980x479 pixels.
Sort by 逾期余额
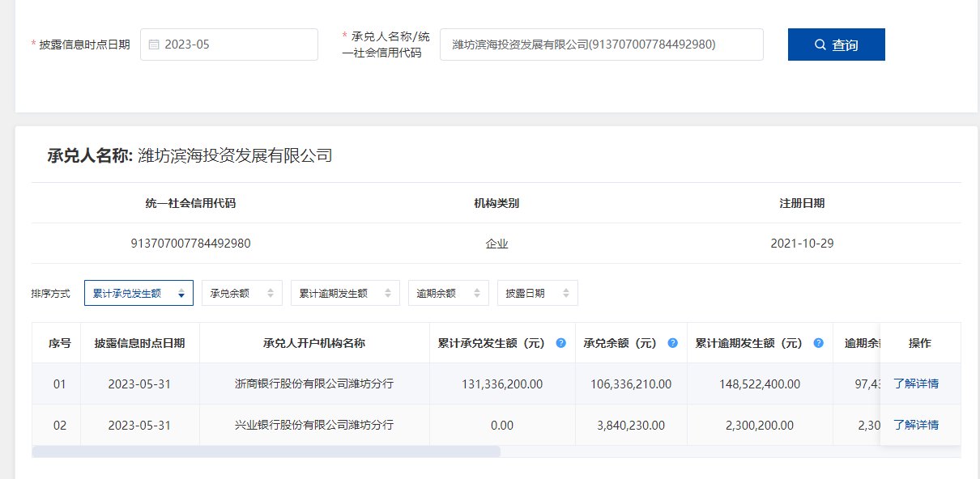click(x=449, y=293)
